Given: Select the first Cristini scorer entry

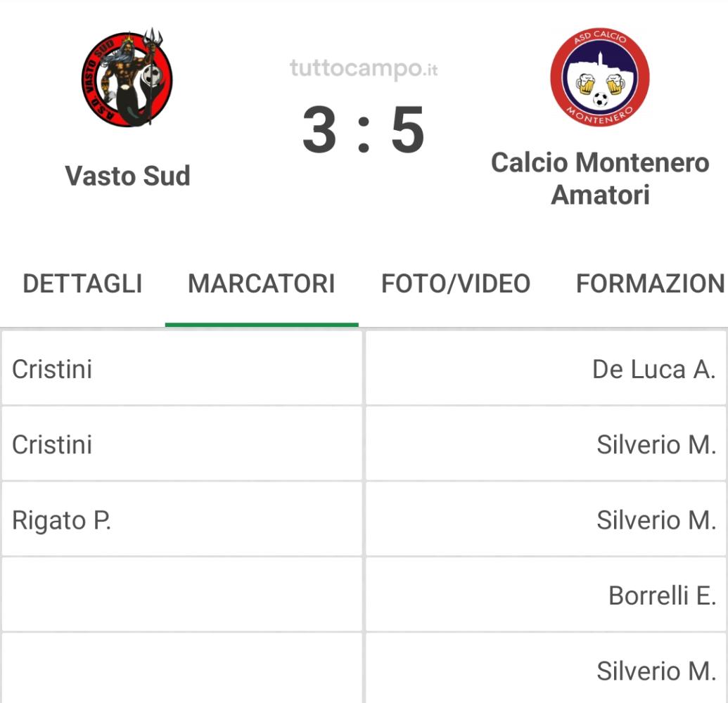Looking at the screenshot, I should (181, 369).
